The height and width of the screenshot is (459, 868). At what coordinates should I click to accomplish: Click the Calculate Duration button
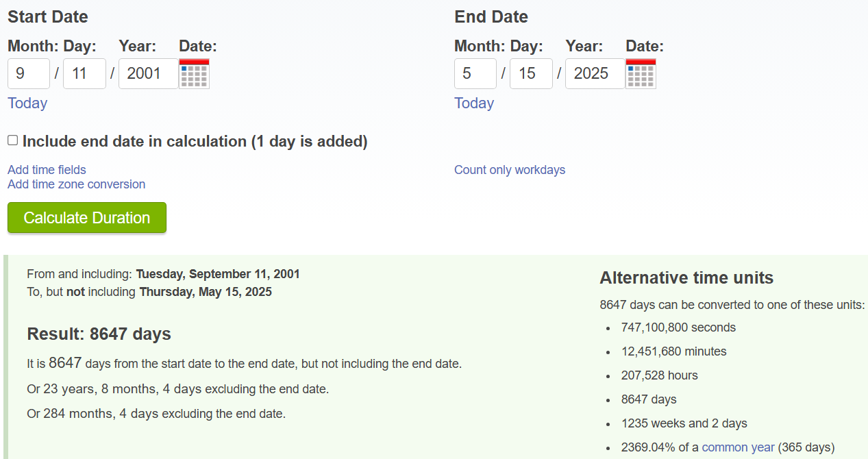coord(87,218)
